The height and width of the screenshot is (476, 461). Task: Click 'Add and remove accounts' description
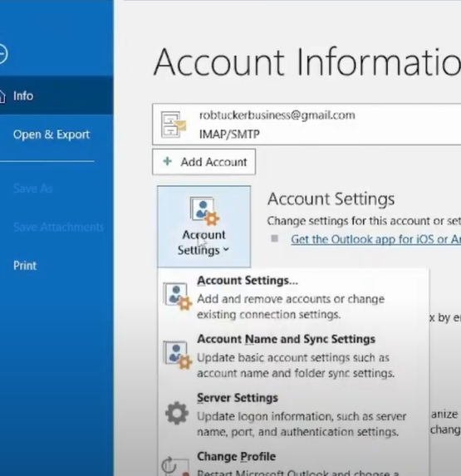(x=291, y=307)
